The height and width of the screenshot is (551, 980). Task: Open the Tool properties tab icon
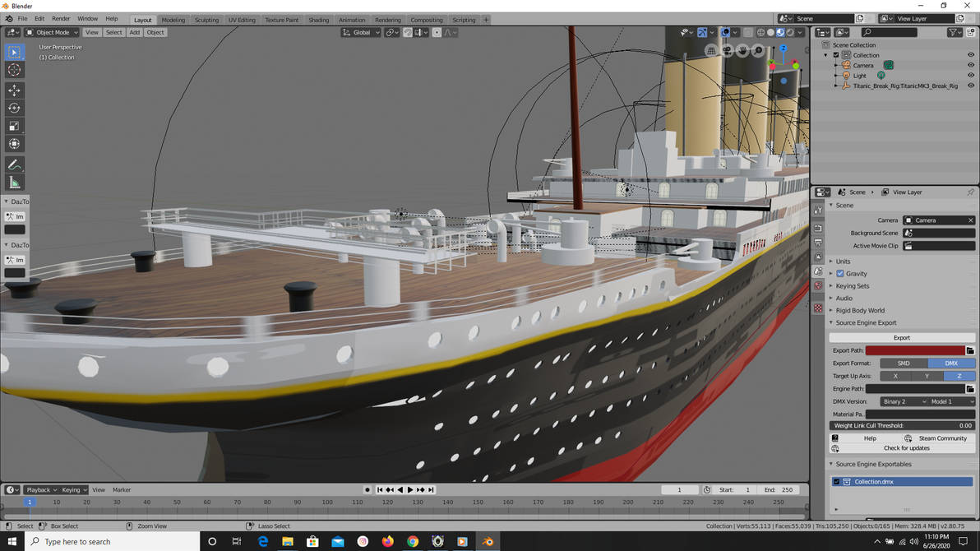pos(818,211)
